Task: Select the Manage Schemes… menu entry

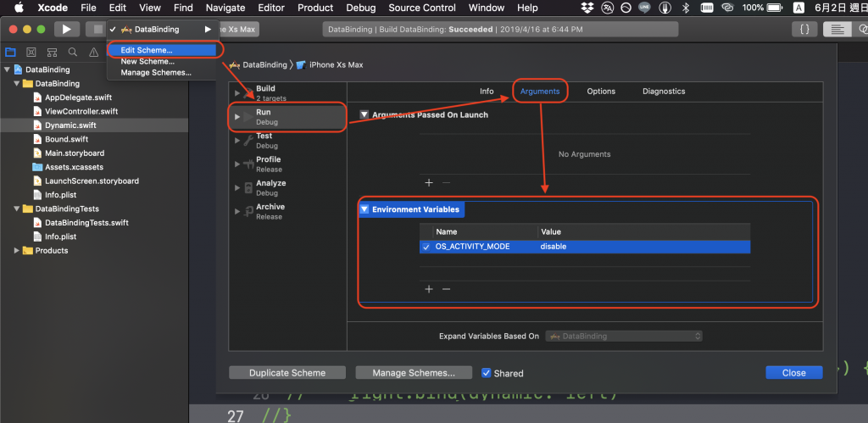Action: [x=161, y=73]
